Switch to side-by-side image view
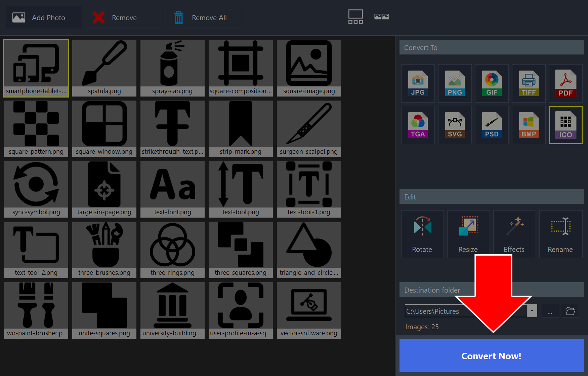 tap(382, 16)
